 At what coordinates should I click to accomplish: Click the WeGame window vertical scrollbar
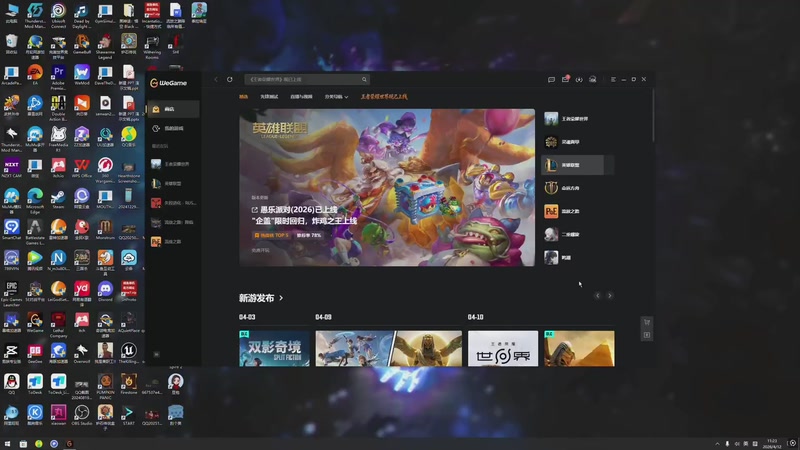[x=653, y=115]
